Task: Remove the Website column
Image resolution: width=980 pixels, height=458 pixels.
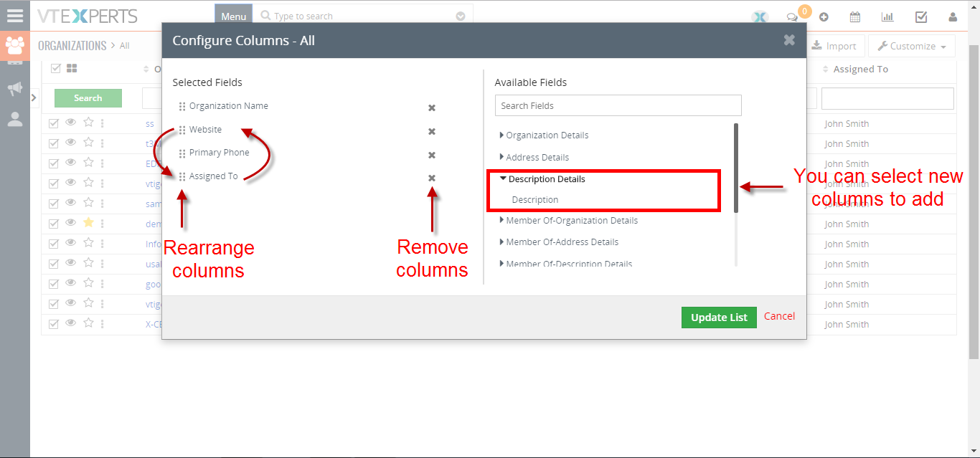Action: (x=432, y=131)
